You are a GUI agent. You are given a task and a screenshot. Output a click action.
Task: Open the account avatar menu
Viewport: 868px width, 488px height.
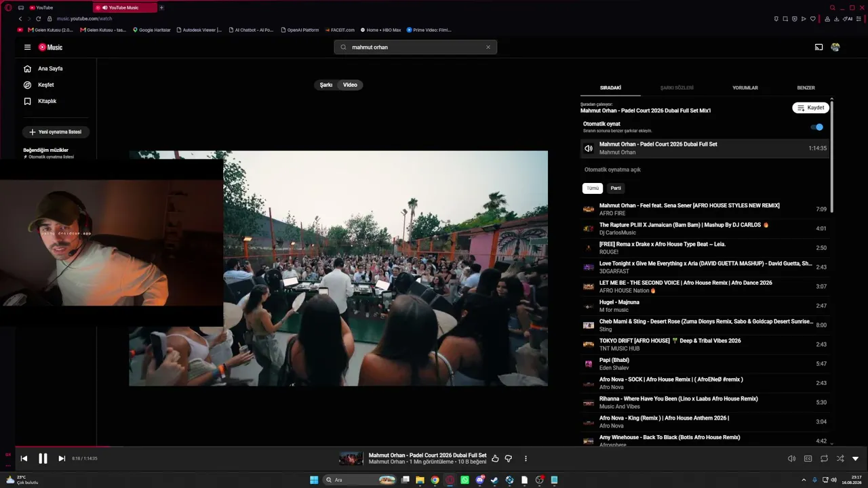(x=835, y=47)
